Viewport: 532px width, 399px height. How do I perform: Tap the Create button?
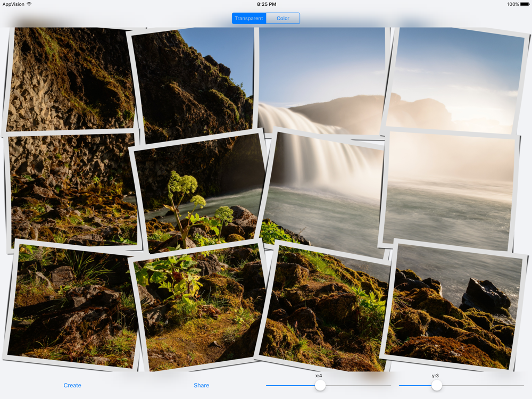pos(72,385)
